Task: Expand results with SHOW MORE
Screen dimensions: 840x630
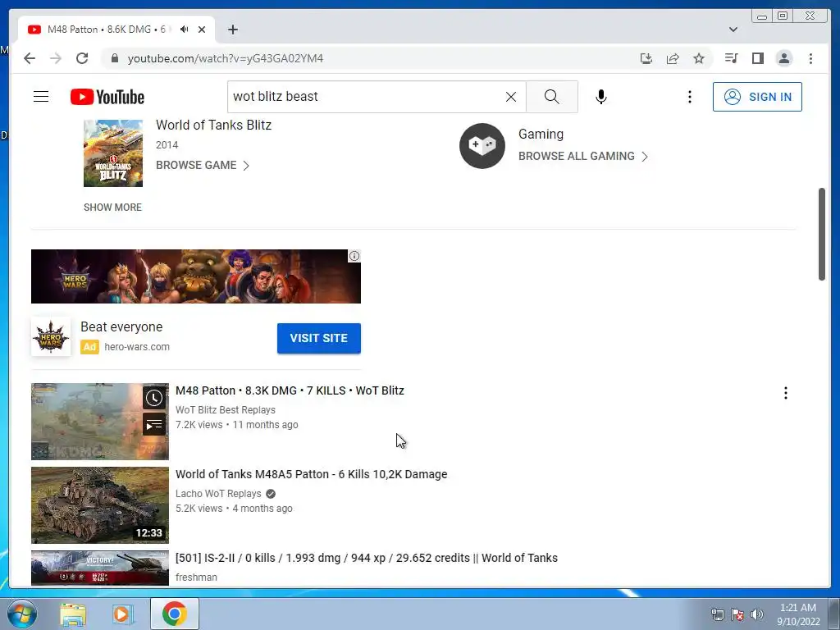Action: click(x=112, y=208)
